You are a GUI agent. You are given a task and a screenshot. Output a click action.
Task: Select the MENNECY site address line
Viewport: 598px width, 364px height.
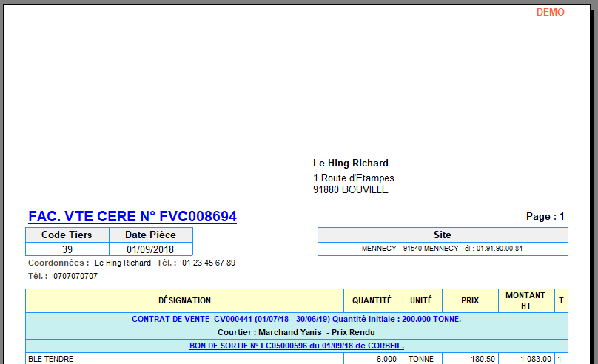point(443,249)
